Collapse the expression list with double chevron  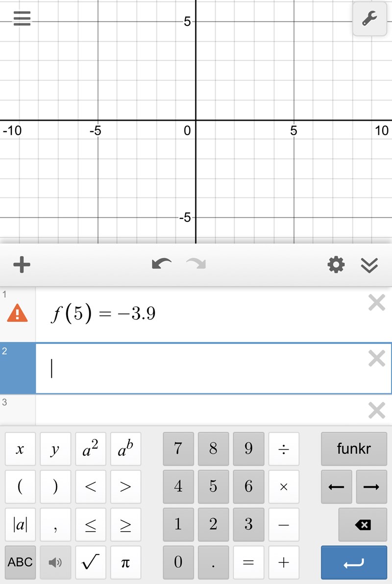coord(369,265)
